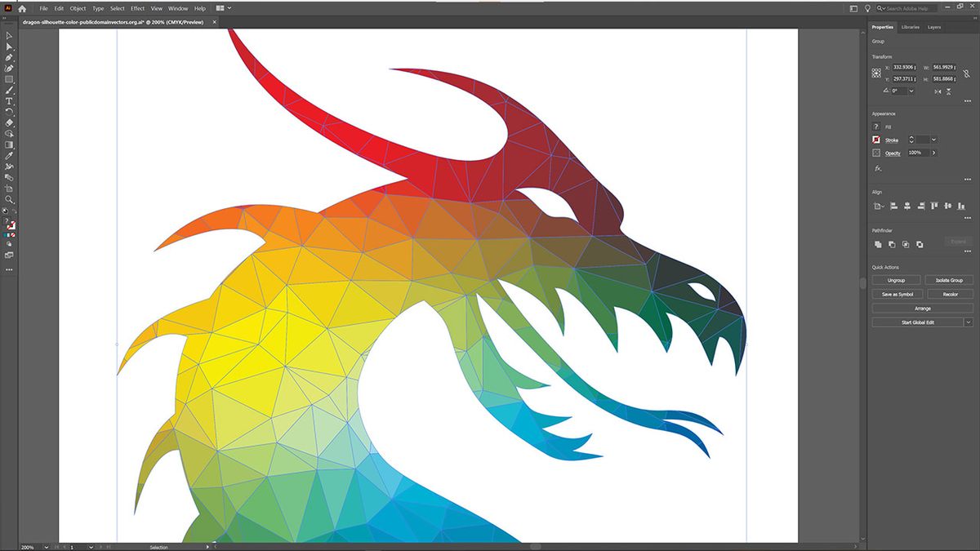This screenshot has width=980, height=551.
Task: Click the Ungroup quick action button
Action: click(x=896, y=280)
